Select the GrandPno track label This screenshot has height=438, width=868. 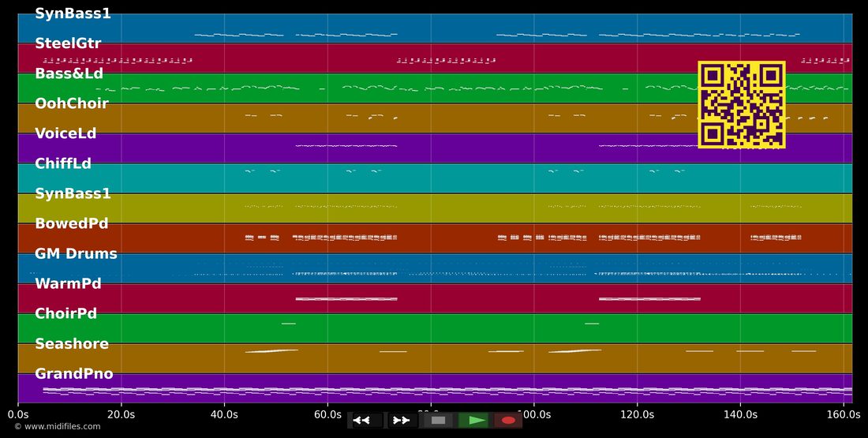tap(74, 374)
